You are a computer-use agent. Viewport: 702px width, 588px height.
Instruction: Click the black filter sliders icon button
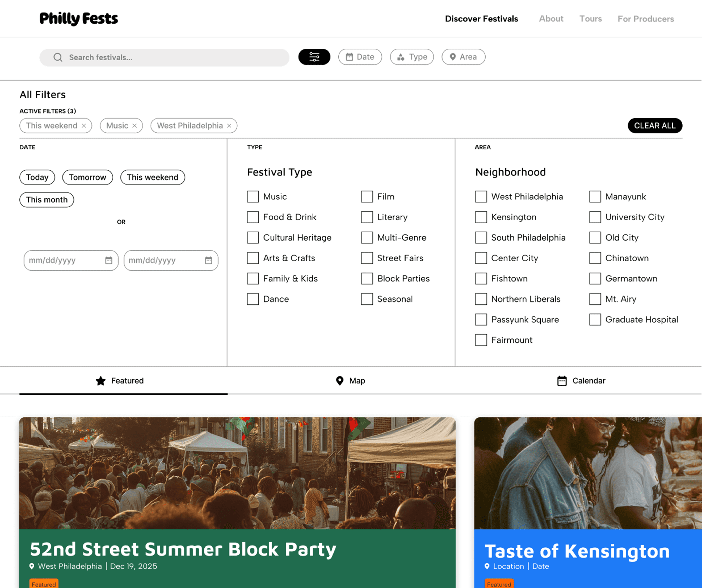pos(314,57)
